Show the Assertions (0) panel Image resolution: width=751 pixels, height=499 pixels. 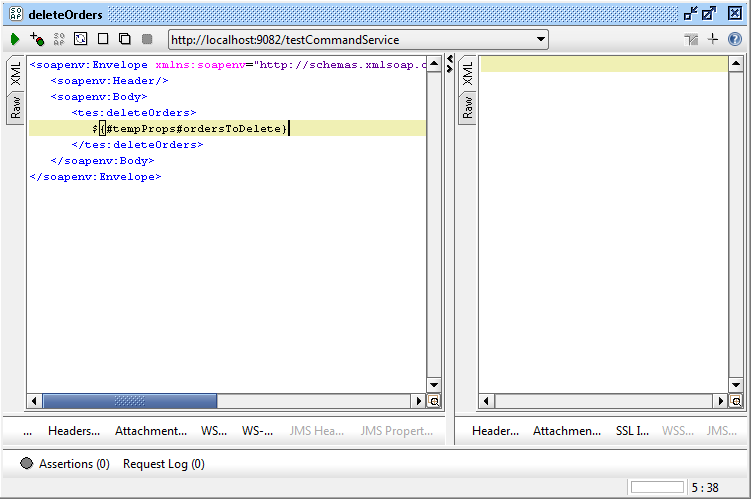65,464
